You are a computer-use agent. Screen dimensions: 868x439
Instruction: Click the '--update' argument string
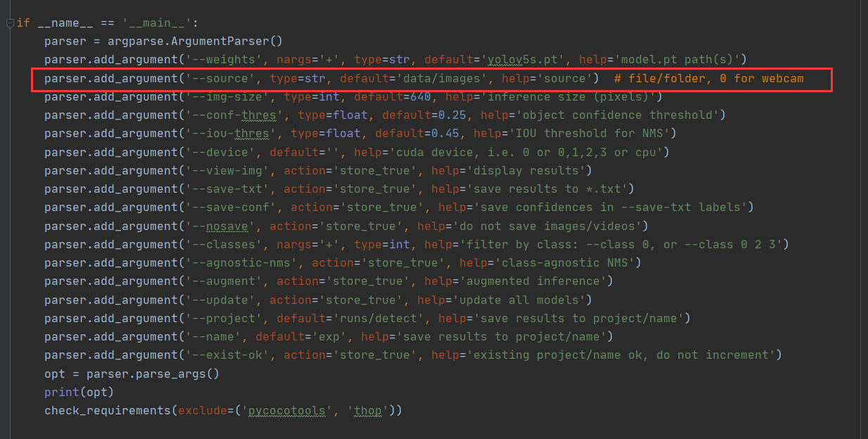tap(220, 300)
